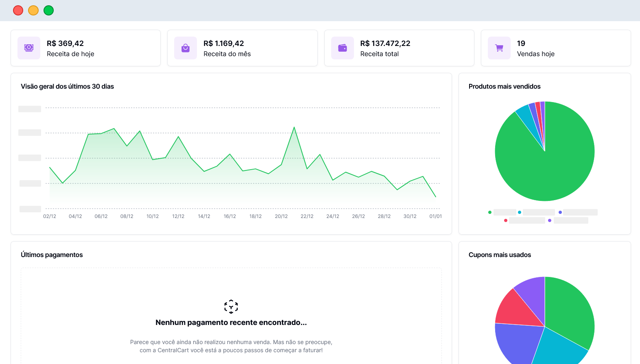Click the cart icon for Vendas hoje
The width and height of the screenshot is (640, 364).
499,48
